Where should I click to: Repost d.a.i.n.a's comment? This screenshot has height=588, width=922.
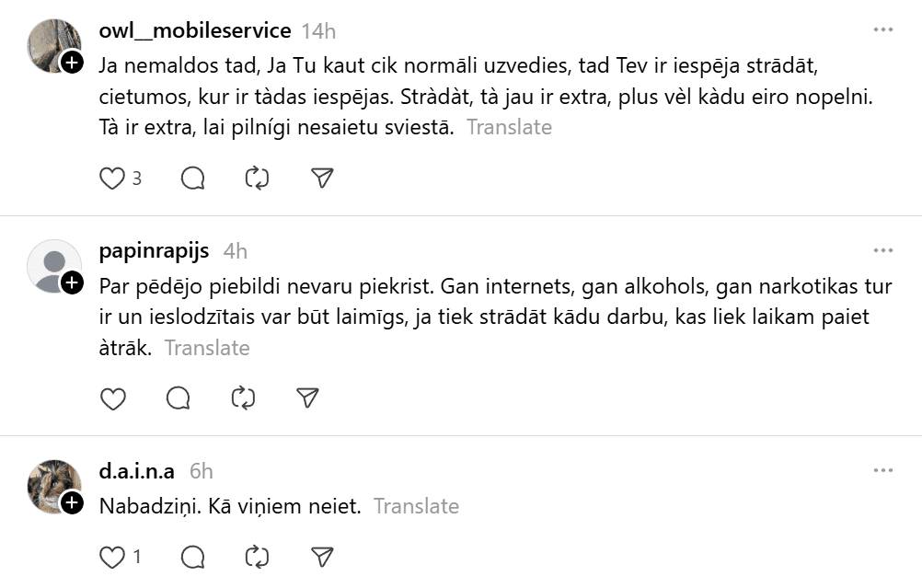pos(257,557)
